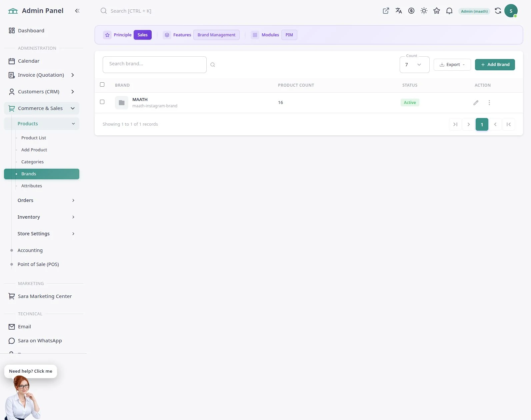
Task: Click the brand search magnifier icon
Action: coord(213,65)
